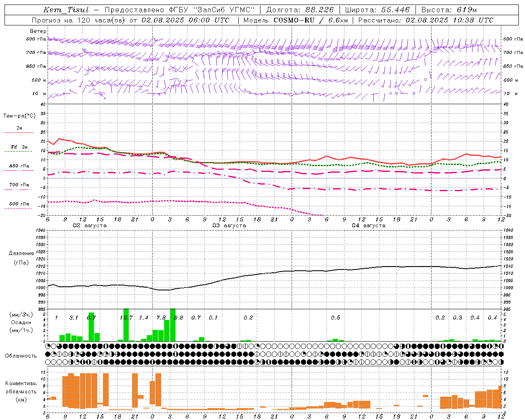525x420 pixels.
Task: Select computed time Рассчитано: 02.08.2025 10:38 UTC
Action: 426,20
